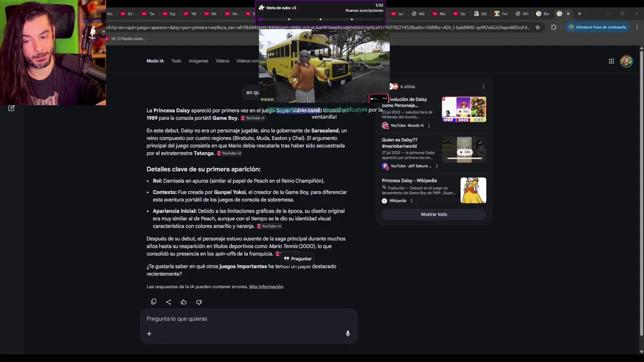Screen dimensions: 644x362
Task: Click the 'Detalles clave de su primera aparición:' heading
Action: tap(203, 169)
